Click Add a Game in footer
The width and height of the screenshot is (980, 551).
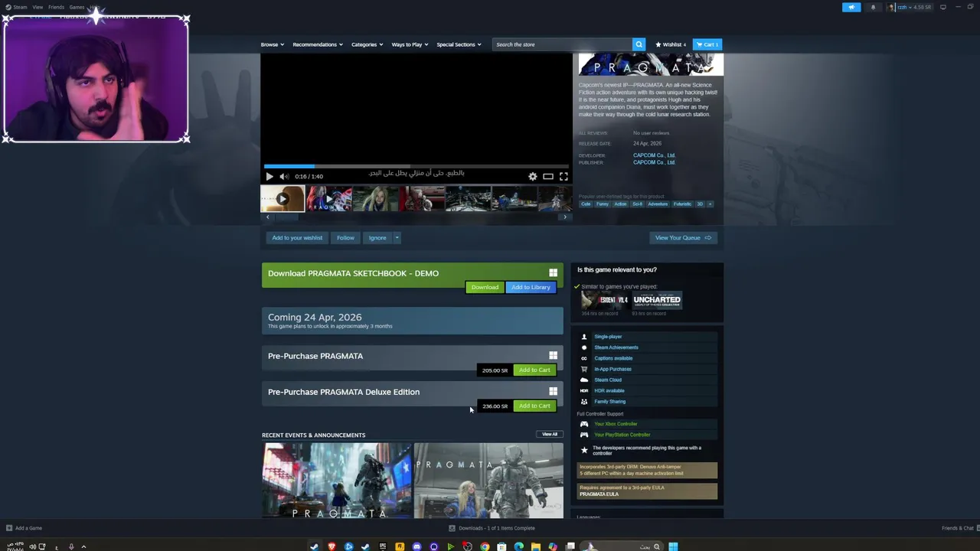coord(24,528)
